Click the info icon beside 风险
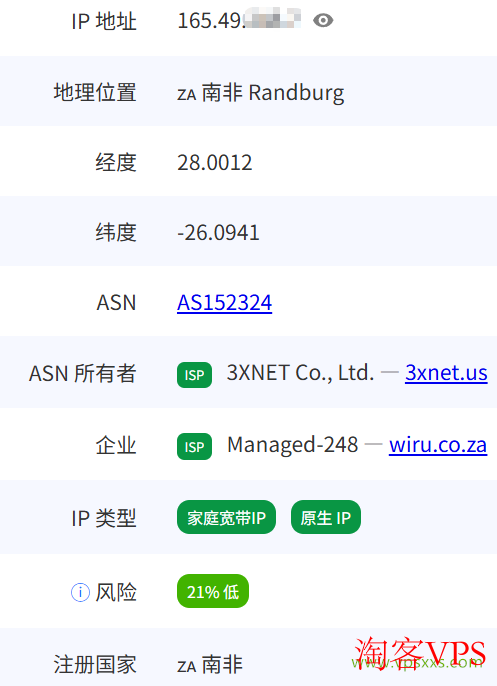497x686 pixels. tap(80, 592)
